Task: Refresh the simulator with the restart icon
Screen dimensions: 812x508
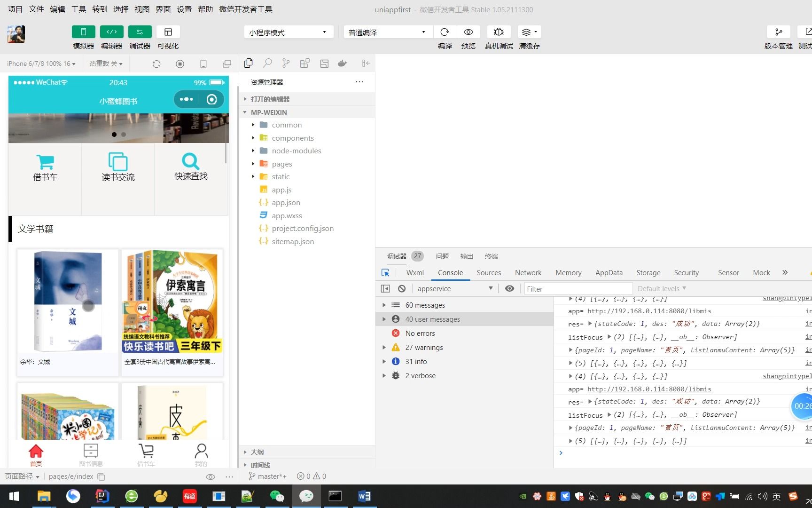Action: [x=156, y=63]
